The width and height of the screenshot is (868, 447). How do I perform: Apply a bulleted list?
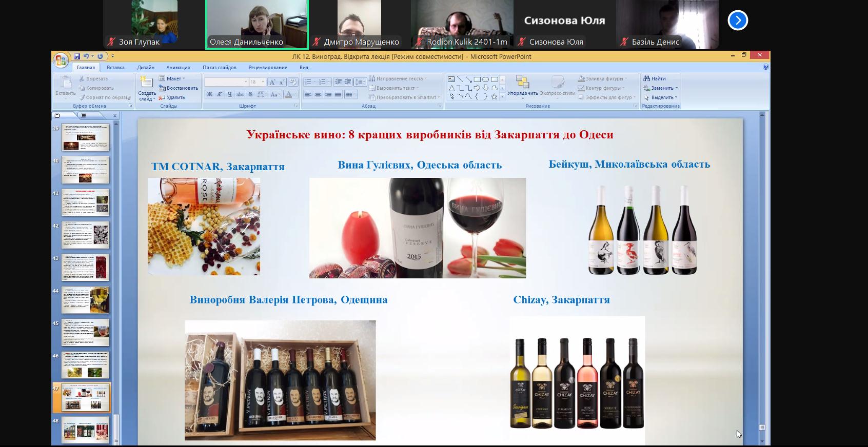click(309, 82)
